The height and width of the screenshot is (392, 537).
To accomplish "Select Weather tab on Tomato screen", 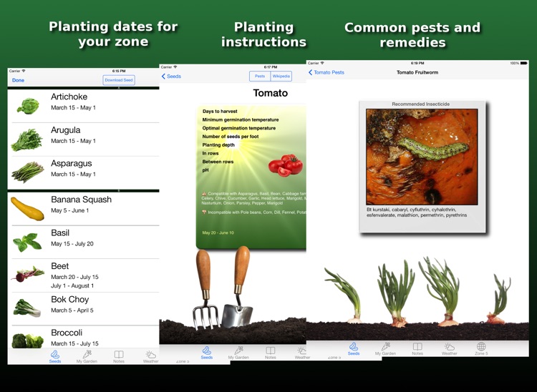I will tap(302, 353).
